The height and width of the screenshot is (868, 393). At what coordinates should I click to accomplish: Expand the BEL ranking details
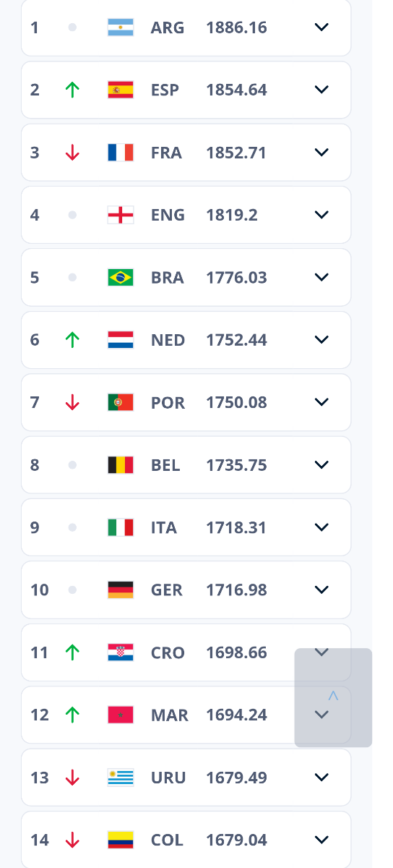click(322, 464)
